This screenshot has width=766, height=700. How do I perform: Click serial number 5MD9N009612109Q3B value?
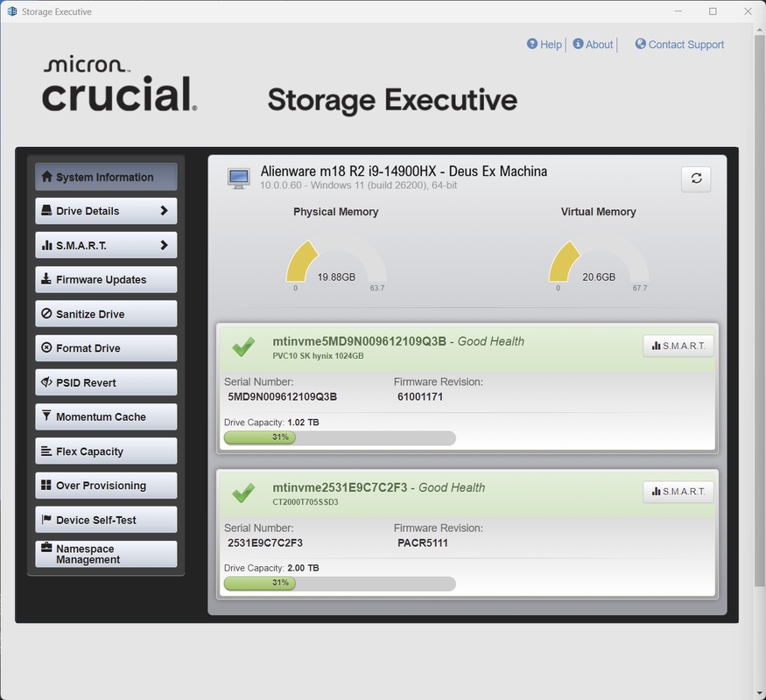click(283, 396)
